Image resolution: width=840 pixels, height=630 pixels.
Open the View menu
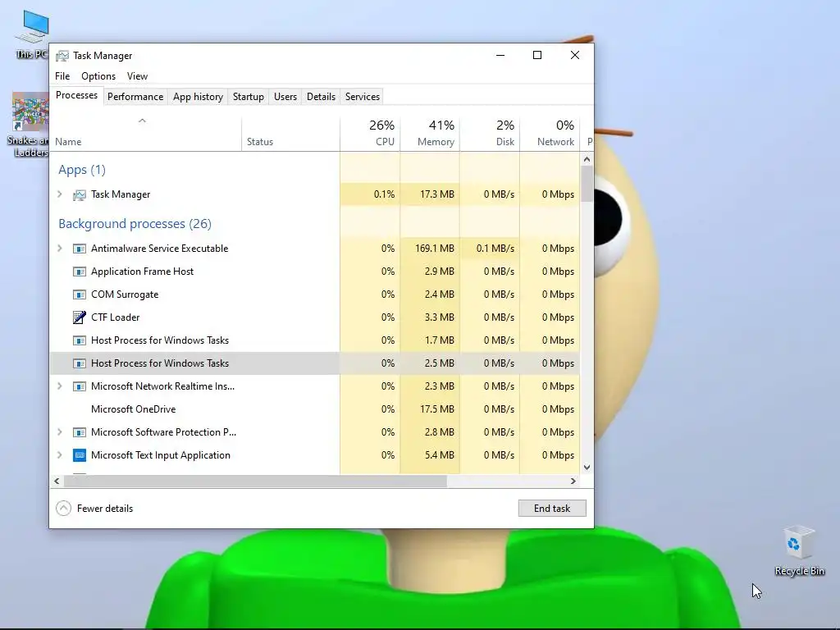137,76
